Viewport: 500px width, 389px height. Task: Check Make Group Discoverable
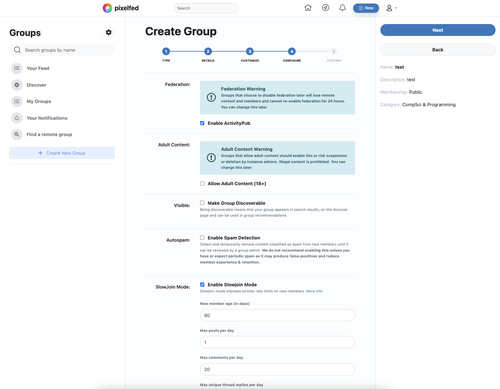202,203
